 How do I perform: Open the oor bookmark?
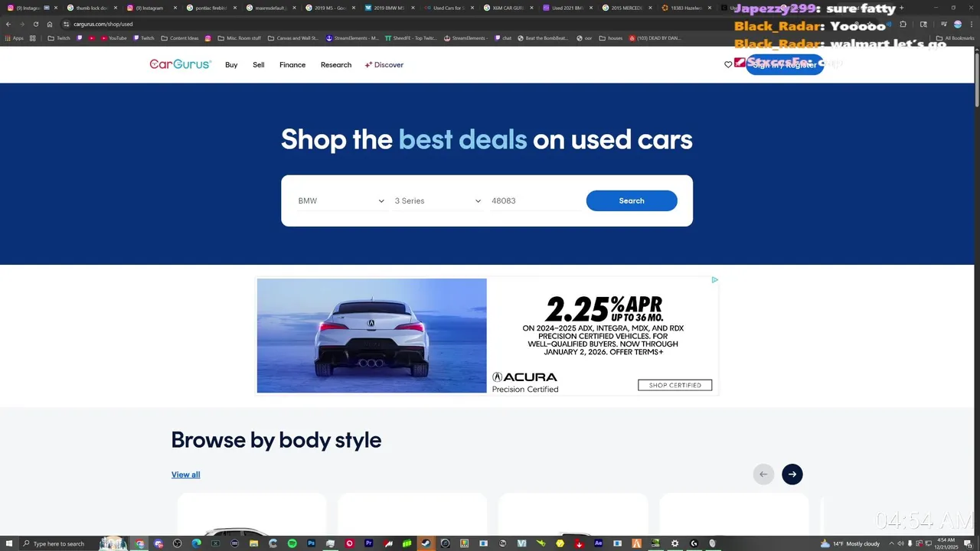point(584,37)
